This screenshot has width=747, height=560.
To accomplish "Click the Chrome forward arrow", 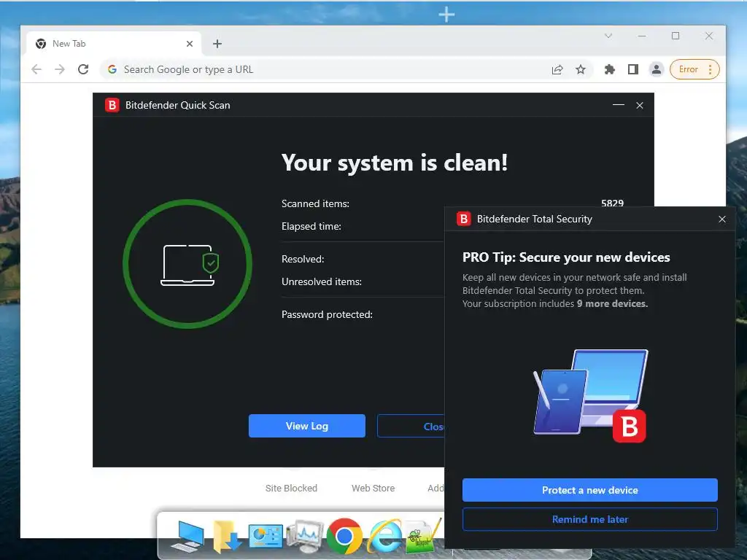I will click(x=60, y=69).
